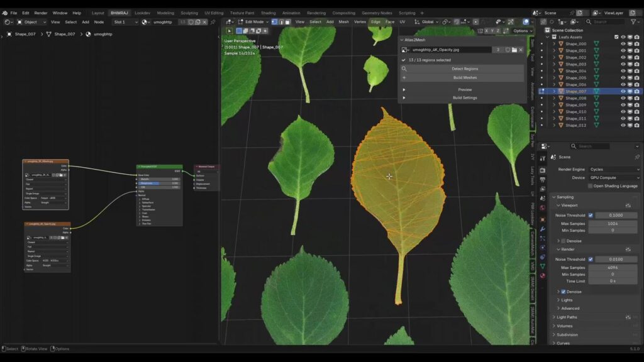Click the Shape_003 mesh data icon

596,64
